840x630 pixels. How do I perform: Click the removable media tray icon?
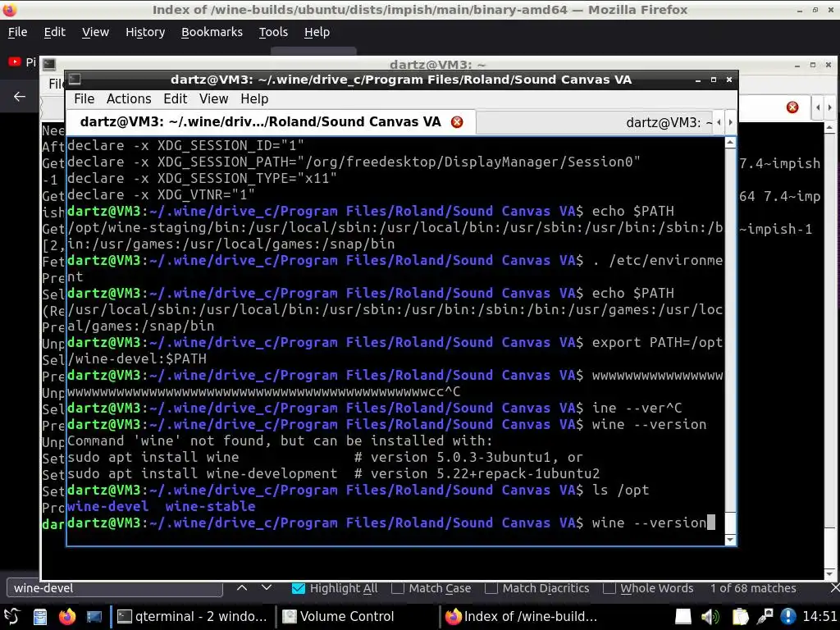683,617
